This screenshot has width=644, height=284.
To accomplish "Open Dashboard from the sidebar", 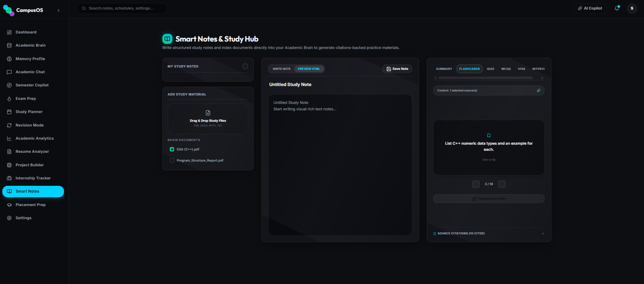I will click(x=33, y=32).
